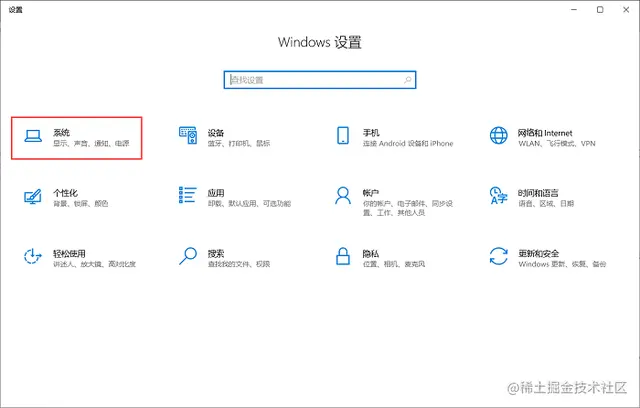Screen dimensions: 640x408
Task: Click the Windows 设置 page heading
Action: pyautogui.click(x=320, y=42)
